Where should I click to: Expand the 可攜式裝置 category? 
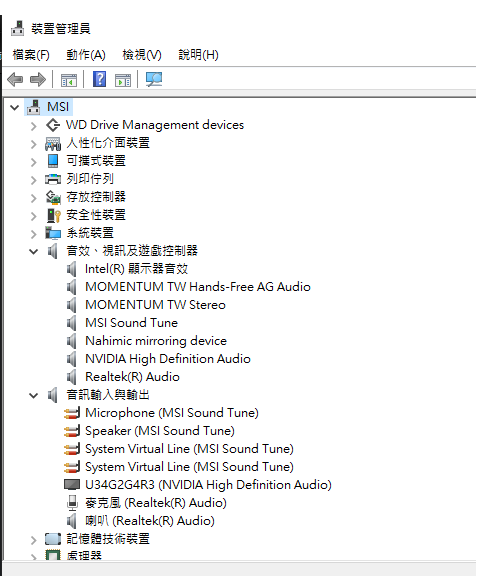34,162
